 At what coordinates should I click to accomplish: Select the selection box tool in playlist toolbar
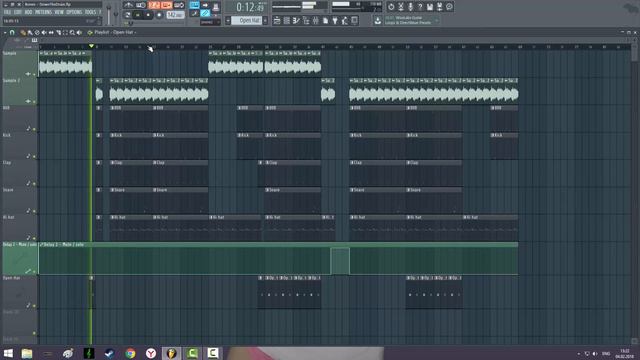coord(65,32)
